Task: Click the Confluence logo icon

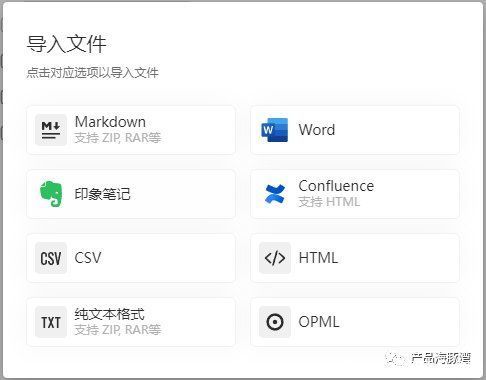Action: pyautogui.click(x=275, y=194)
